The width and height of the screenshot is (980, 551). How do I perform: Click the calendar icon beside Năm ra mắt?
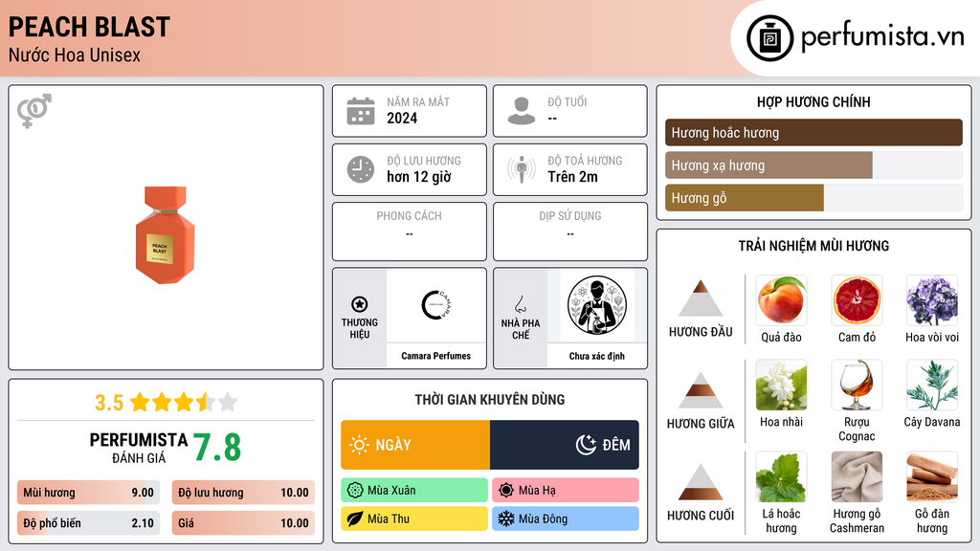click(361, 111)
